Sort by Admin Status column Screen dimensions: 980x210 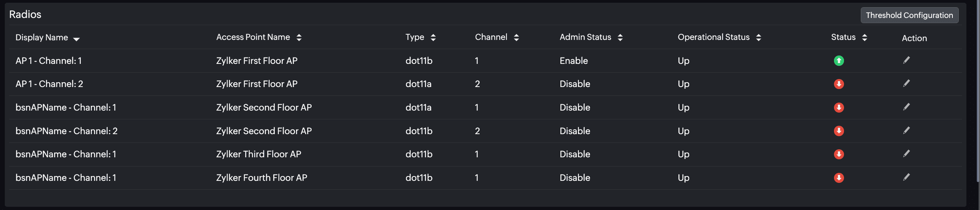[620, 38]
